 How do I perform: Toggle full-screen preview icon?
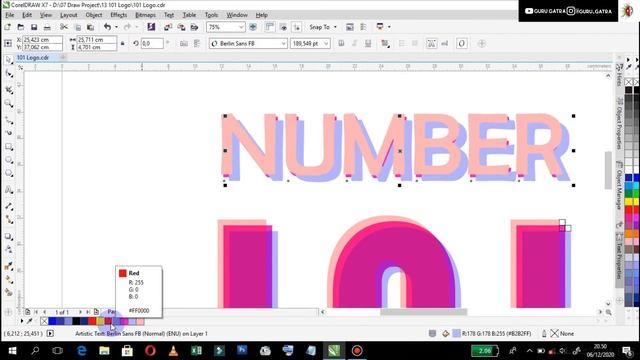pyautogui.click(x=253, y=27)
